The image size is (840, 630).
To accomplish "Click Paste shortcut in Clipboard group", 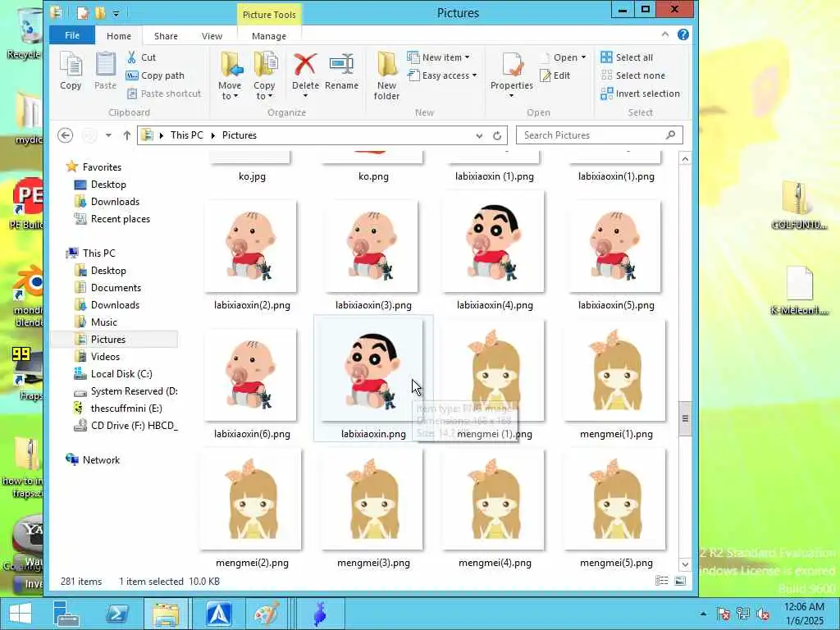I will click(164, 94).
